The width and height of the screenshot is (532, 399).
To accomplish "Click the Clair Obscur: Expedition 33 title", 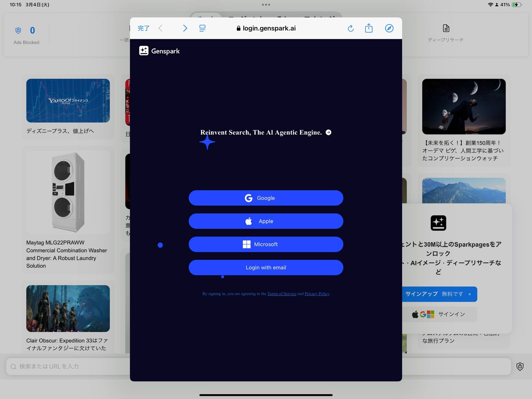I will (x=67, y=344).
